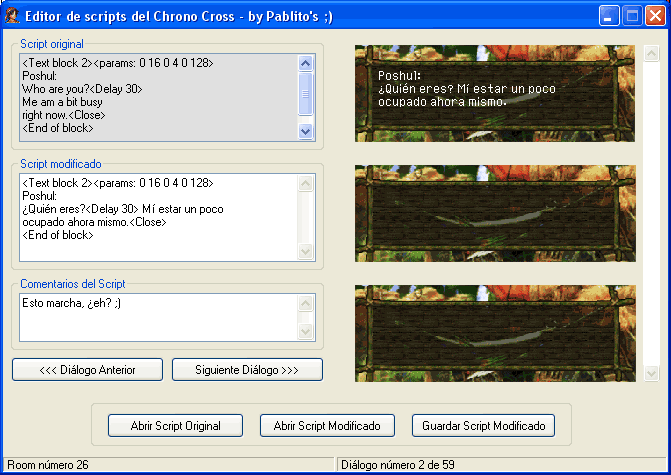Maximize the editor window
Screen dimensions: 671x475
coord(632,16)
